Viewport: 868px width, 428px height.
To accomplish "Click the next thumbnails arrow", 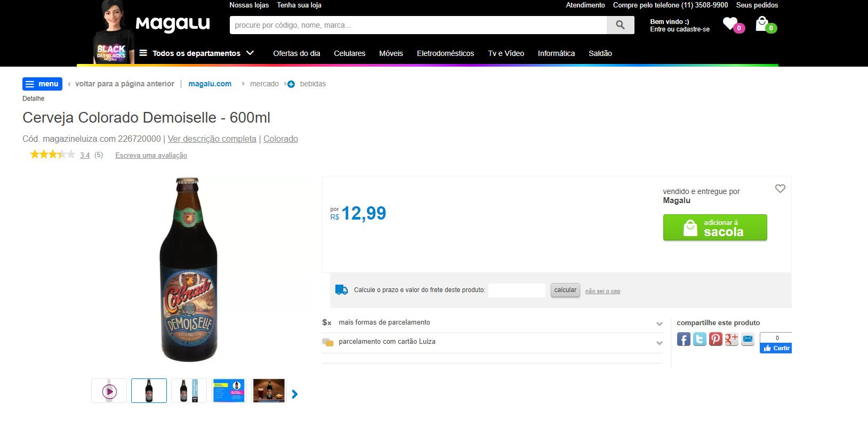I will click(295, 394).
